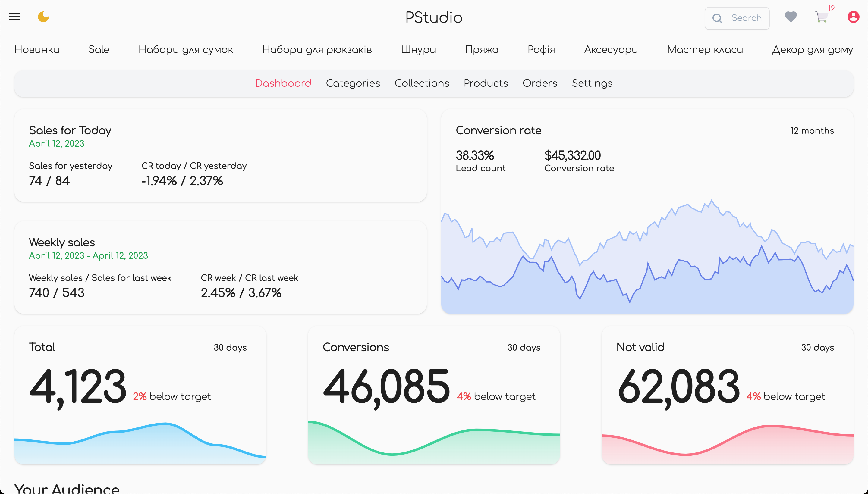Viewport: 868px width, 494px height.
Task: Click the Conversion rate area chart
Action: coord(647,256)
